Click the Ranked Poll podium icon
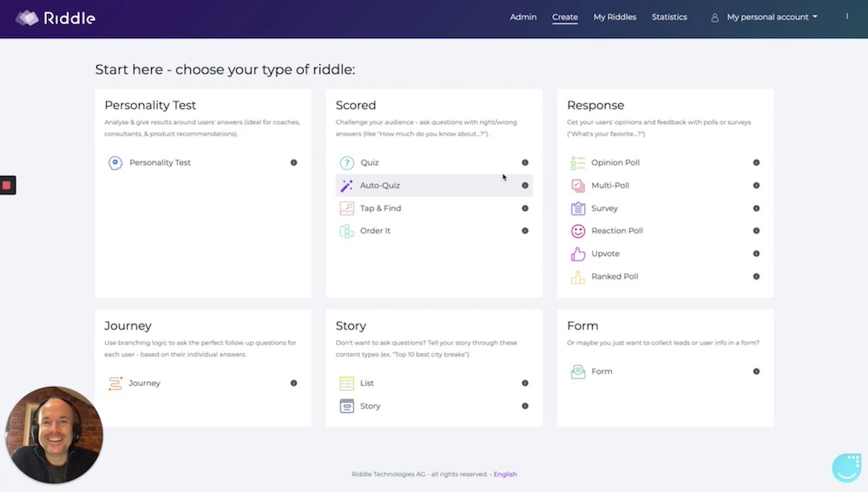Screen dimensions: 868x492 pos(578,277)
